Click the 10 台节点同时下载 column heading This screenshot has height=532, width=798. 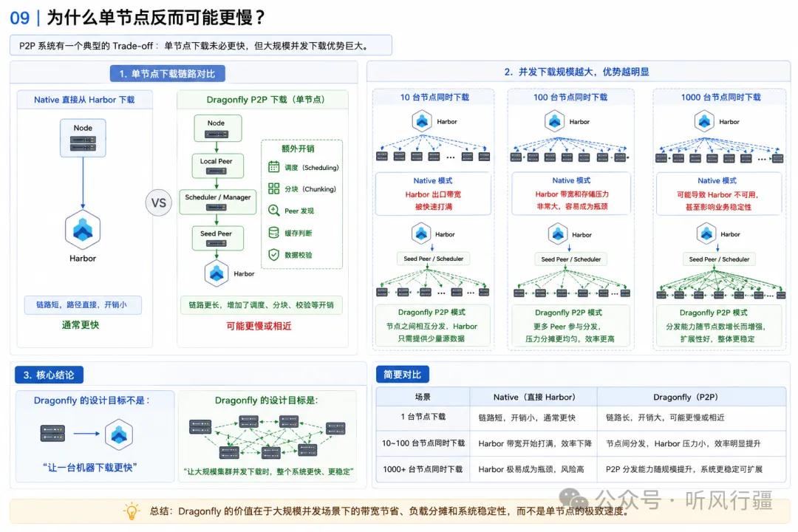(434, 98)
